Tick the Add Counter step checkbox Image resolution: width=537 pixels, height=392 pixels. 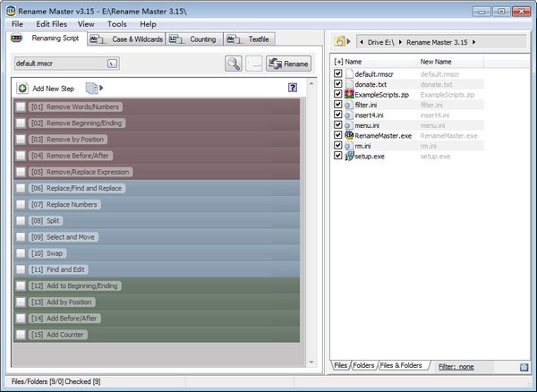[21, 335]
